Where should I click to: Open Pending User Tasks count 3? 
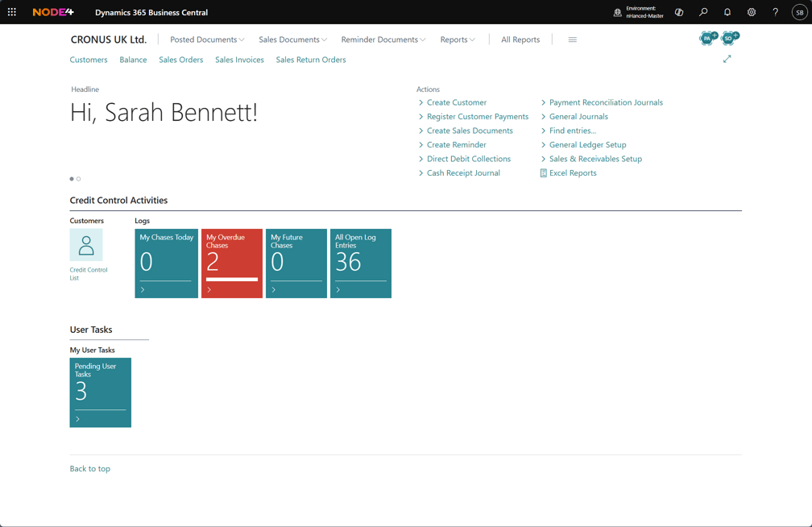(81, 392)
